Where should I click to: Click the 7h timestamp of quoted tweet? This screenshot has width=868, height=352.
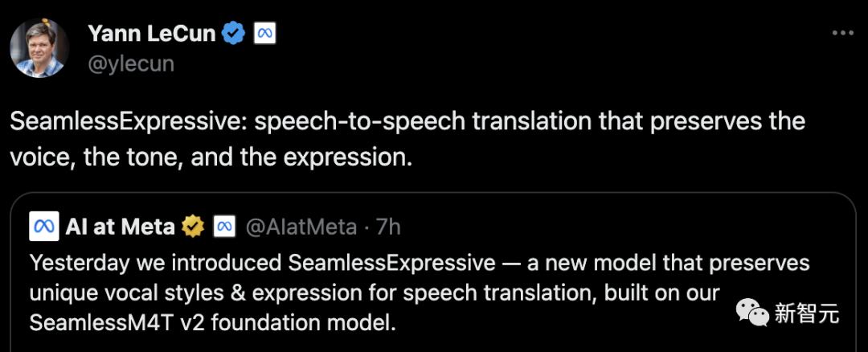click(x=387, y=227)
